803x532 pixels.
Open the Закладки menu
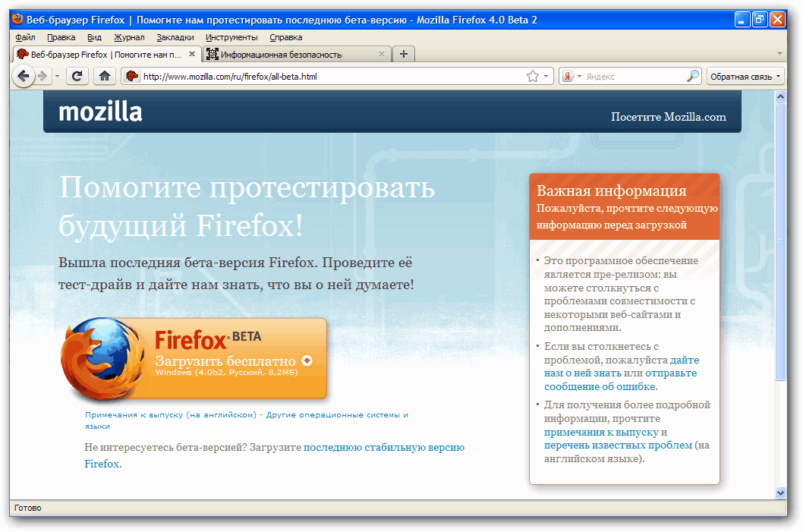[175, 37]
